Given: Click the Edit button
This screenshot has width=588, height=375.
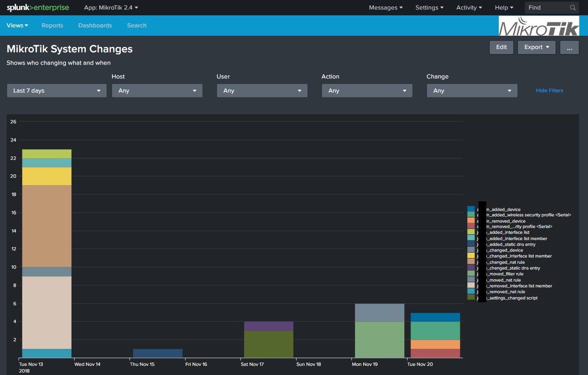Looking at the screenshot, I should point(501,47).
